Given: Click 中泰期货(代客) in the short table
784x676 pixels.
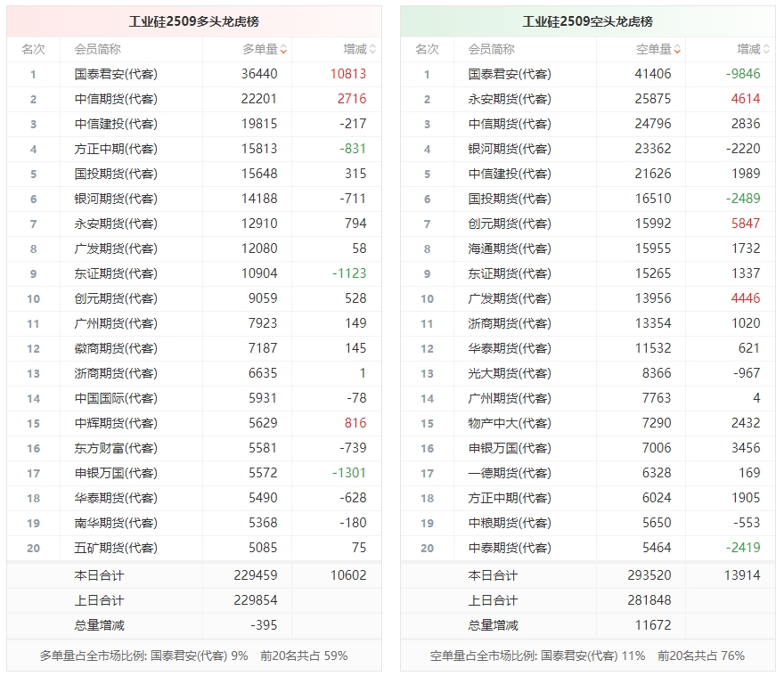Looking at the screenshot, I should (x=510, y=548).
